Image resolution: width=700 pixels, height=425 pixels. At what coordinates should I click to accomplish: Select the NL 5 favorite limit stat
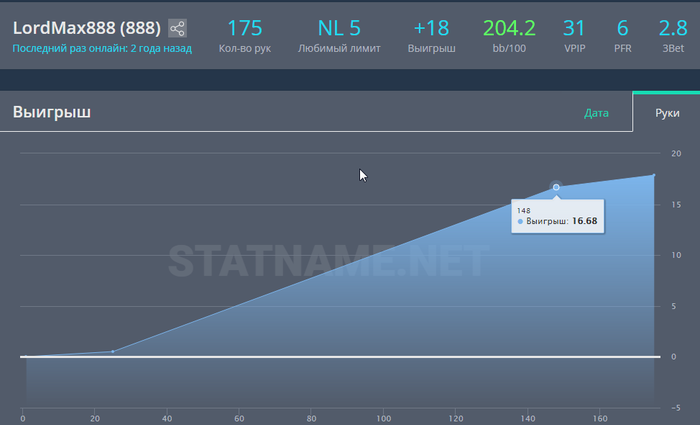tap(338, 28)
